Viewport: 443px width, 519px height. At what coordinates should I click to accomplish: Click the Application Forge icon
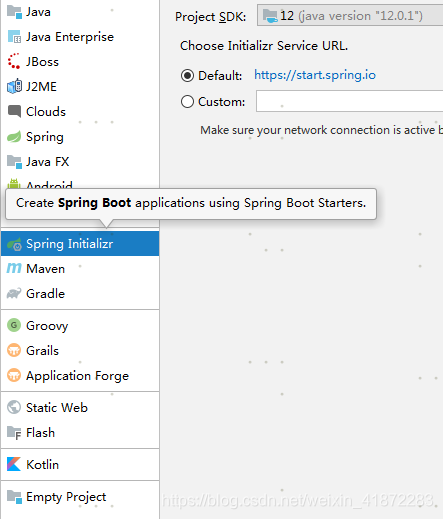(x=14, y=375)
